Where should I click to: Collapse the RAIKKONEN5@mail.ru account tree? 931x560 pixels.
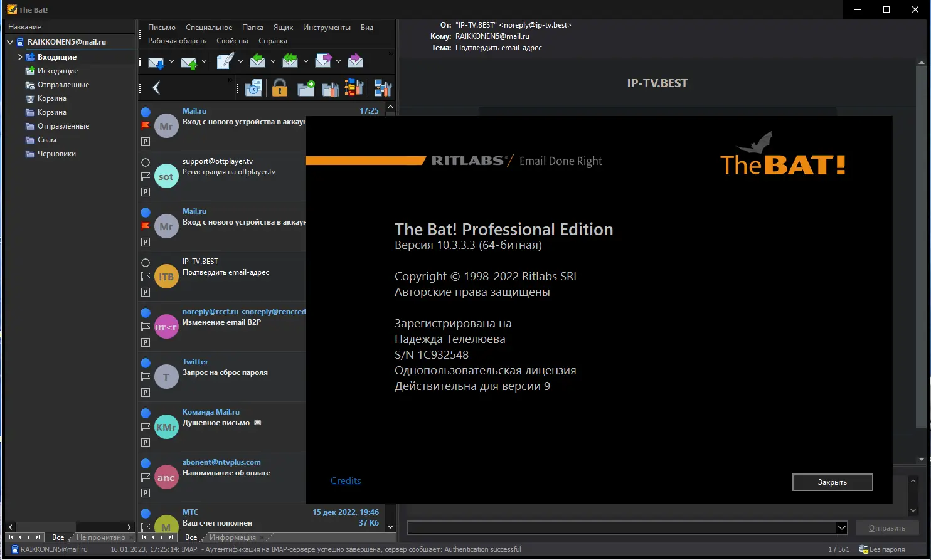pos(10,41)
